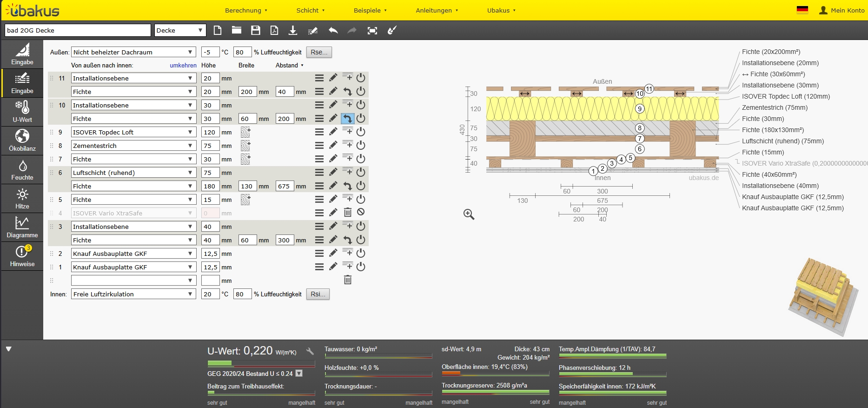Toggle power button for ISOVER Topdec Loft layer
The image size is (868, 408).
[x=361, y=132]
